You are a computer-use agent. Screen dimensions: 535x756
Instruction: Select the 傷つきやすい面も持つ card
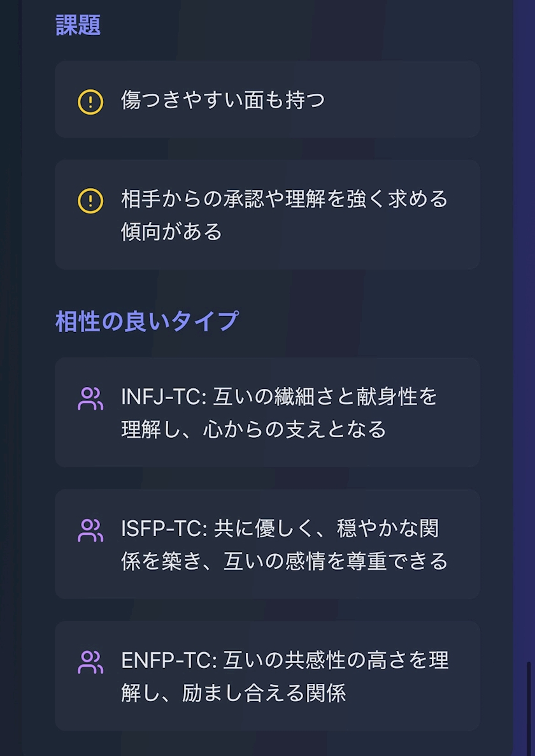tap(267, 99)
